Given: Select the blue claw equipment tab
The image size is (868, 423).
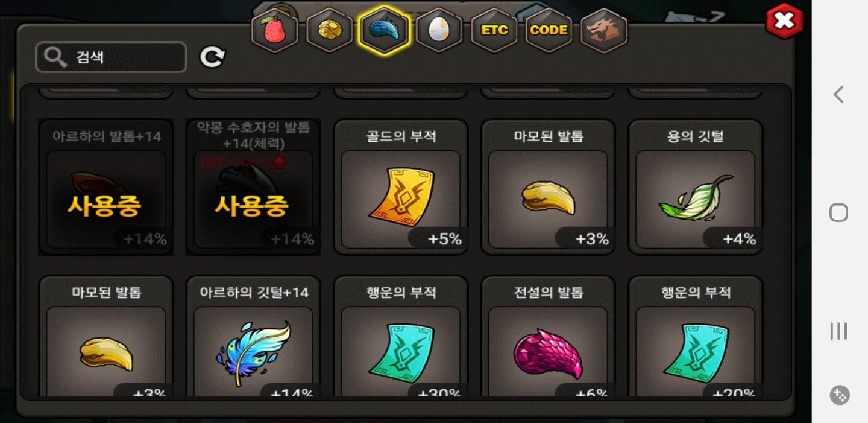Looking at the screenshot, I should click(x=384, y=30).
